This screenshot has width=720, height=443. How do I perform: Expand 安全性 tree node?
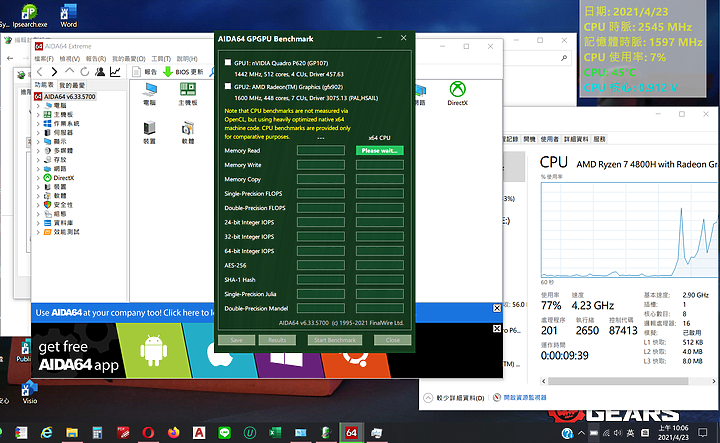38,205
